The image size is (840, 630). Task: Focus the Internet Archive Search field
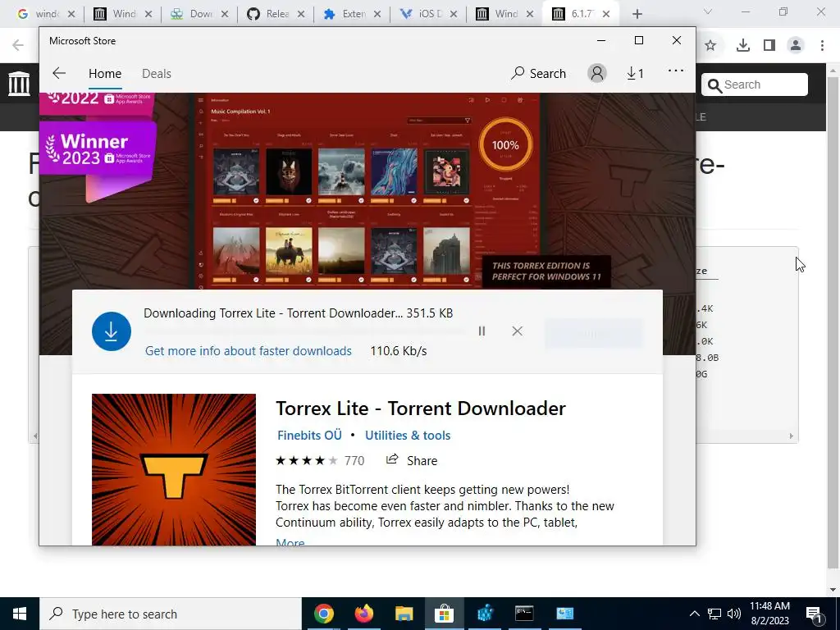755,84
